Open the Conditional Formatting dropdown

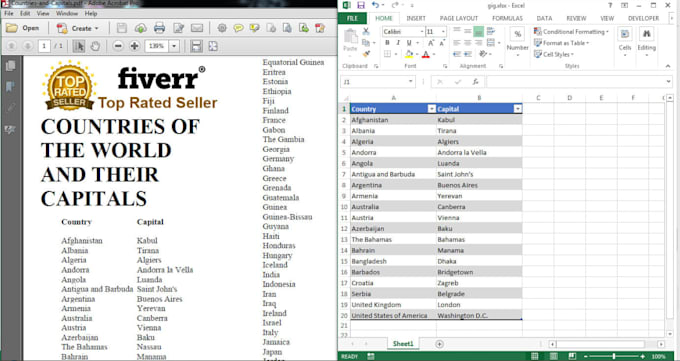(572, 32)
